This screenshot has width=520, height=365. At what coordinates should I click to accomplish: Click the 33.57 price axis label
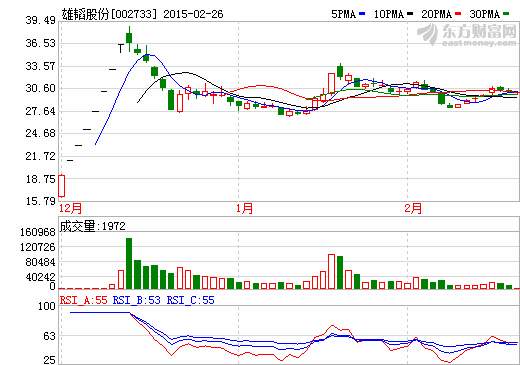click(x=41, y=66)
